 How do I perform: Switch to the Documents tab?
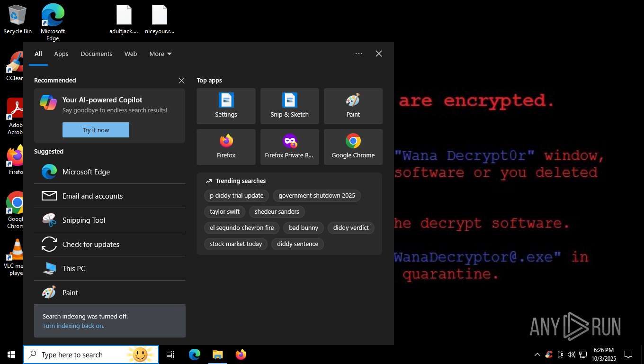pos(96,54)
